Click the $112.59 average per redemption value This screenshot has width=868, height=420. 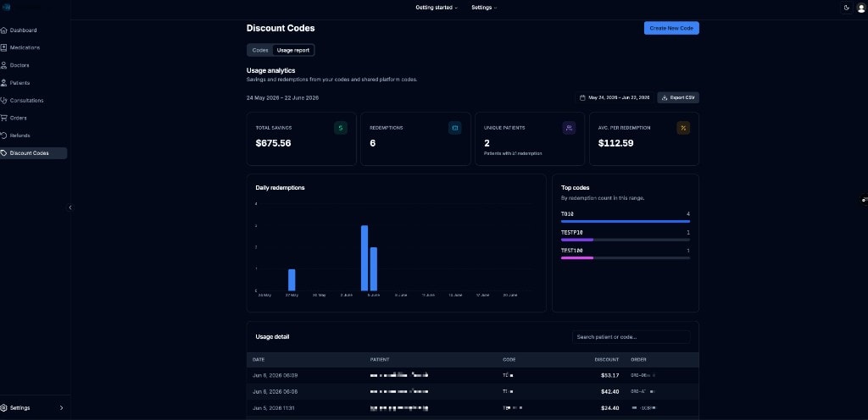coord(615,143)
